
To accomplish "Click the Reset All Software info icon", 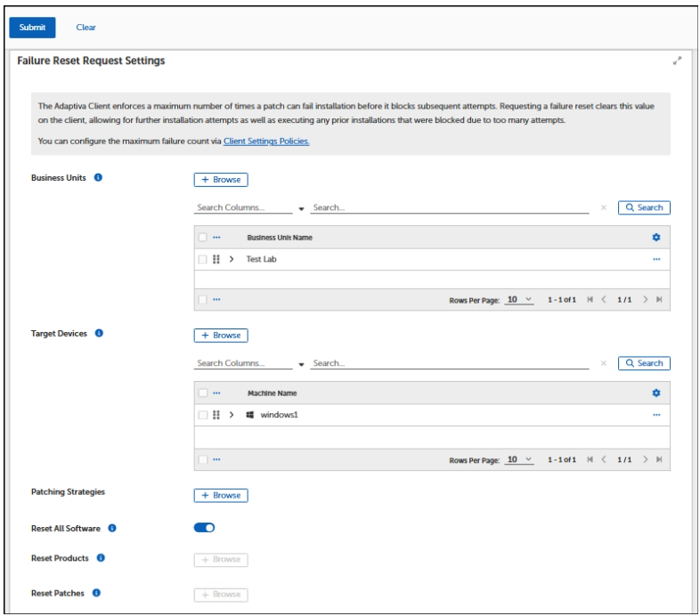I will [x=112, y=528].
